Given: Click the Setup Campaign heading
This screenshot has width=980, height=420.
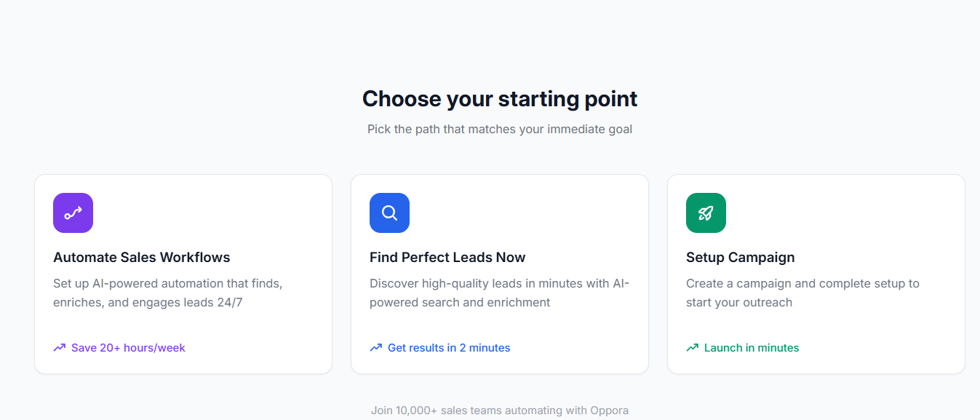Looking at the screenshot, I should pos(741,257).
